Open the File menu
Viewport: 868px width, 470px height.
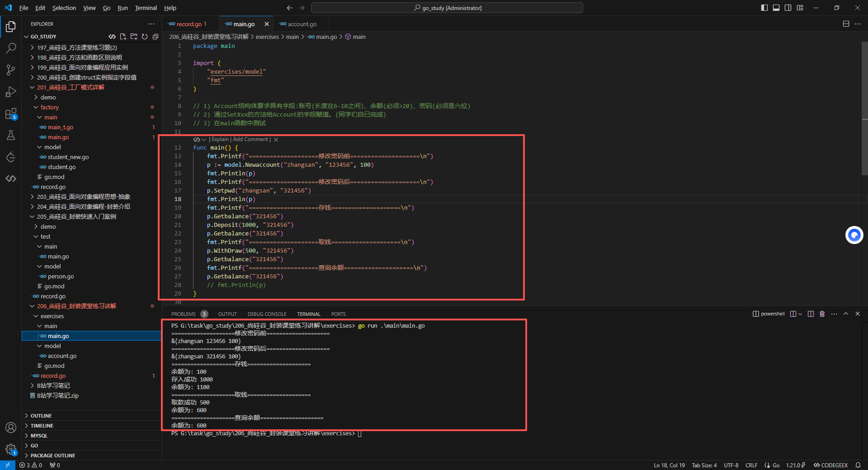click(24, 8)
